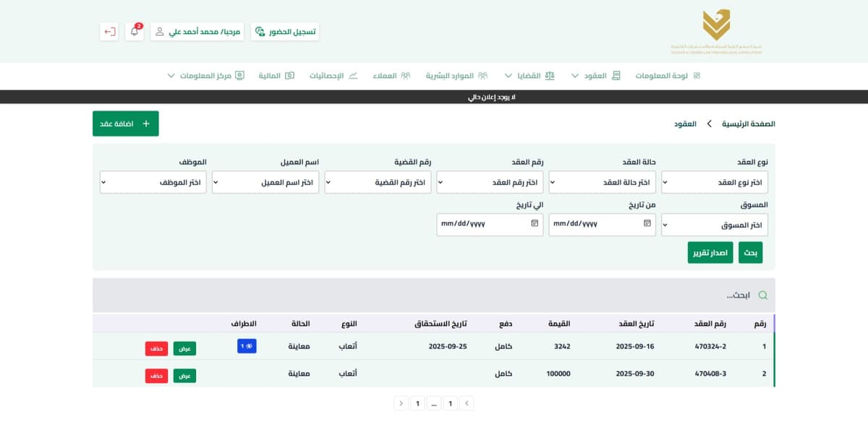Click the تسجيل الحضور button

[x=285, y=32]
